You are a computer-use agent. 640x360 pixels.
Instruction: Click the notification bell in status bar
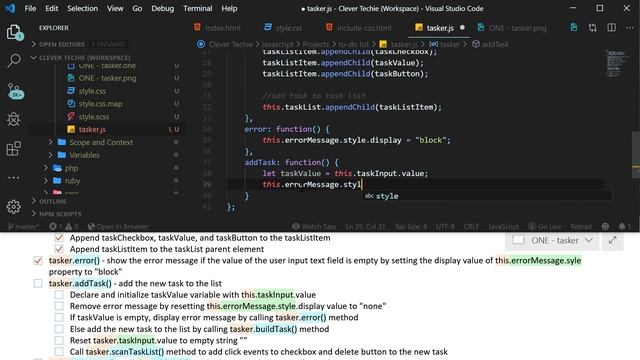click(x=624, y=226)
